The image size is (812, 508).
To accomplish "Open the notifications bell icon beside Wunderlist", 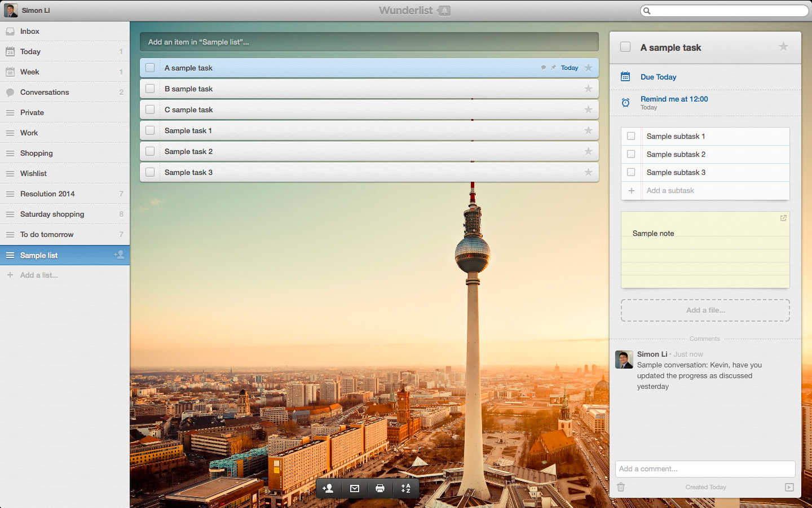I will [x=444, y=10].
